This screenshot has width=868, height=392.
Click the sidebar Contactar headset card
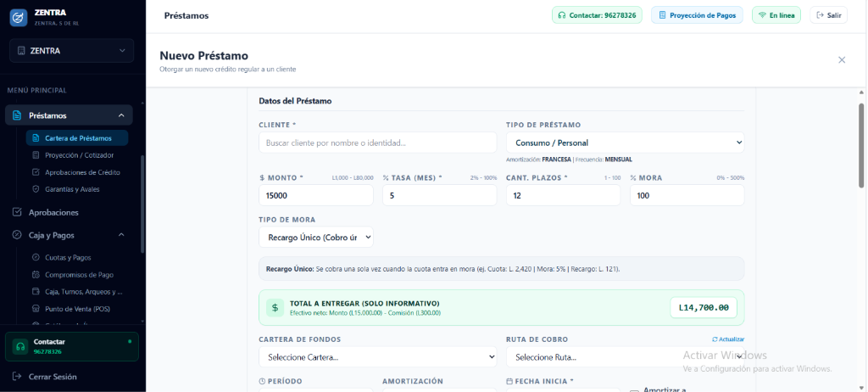72,346
